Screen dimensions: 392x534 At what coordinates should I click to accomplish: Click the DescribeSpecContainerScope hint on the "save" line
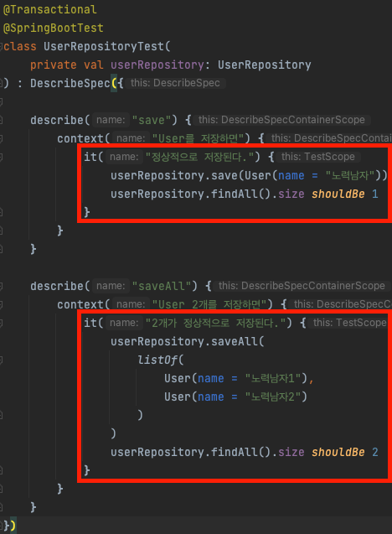(x=281, y=120)
